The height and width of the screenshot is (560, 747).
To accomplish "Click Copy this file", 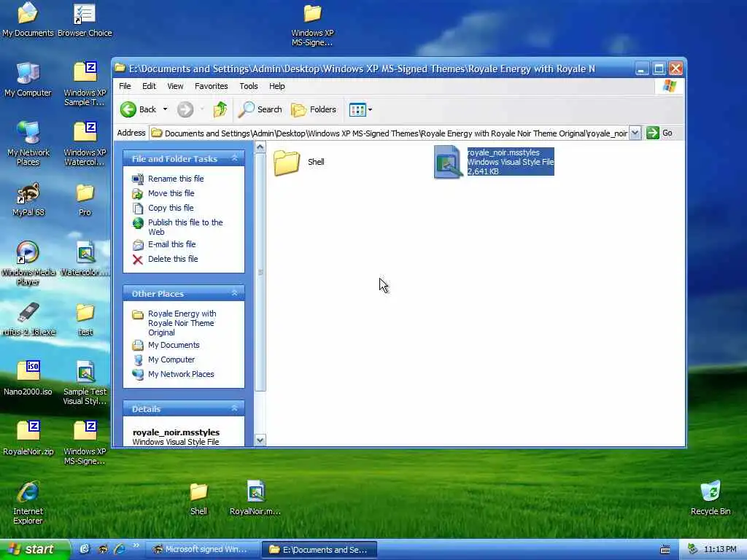I will click(x=171, y=208).
